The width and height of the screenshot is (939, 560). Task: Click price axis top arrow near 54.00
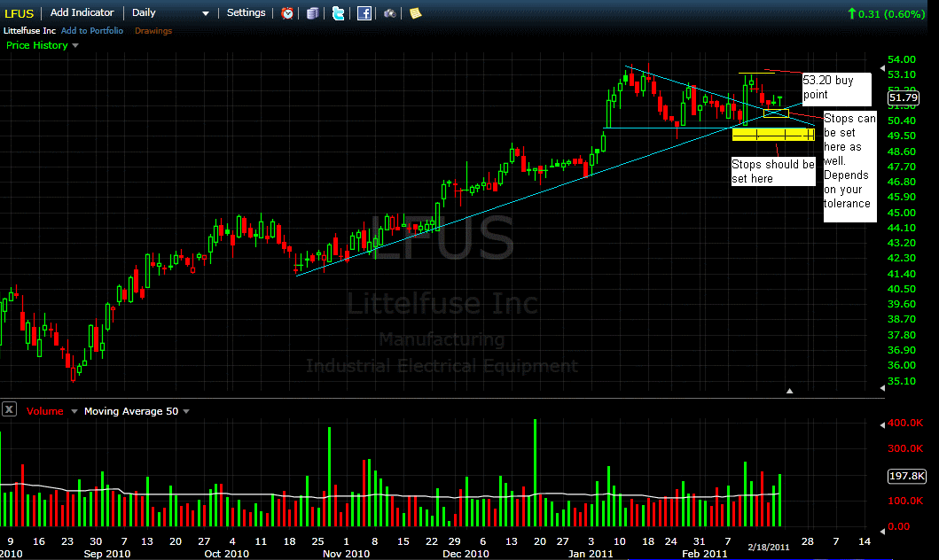tap(882, 68)
